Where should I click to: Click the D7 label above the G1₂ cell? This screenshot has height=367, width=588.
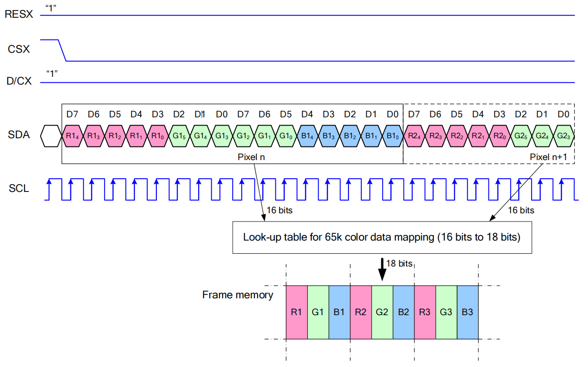tap(243, 114)
